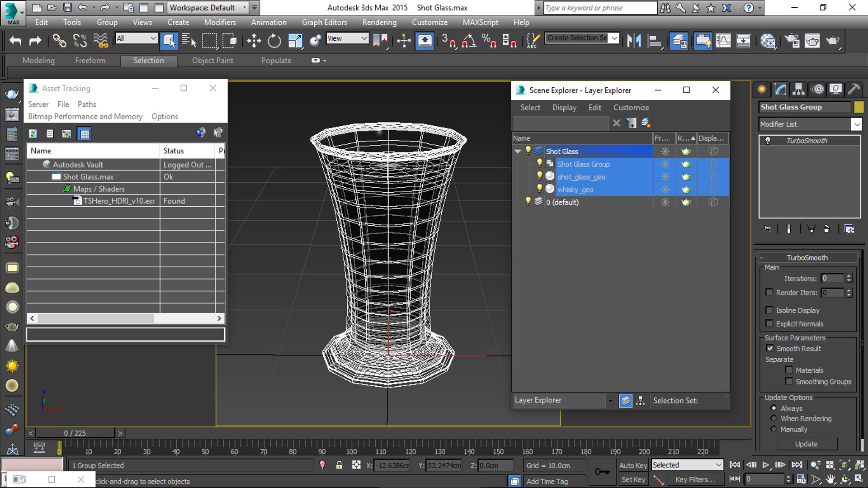Click the object color swatch
The height and width of the screenshot is (488, 868).
(x=859, y=107)
